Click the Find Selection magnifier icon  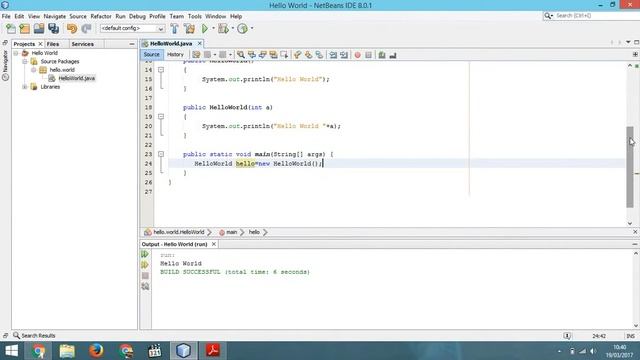coord(241,55)
